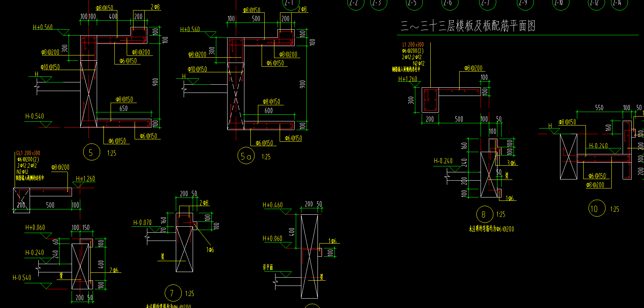Pick the 550 dimension in detail 10
This screenshot has width=644, height=308.
599,108
